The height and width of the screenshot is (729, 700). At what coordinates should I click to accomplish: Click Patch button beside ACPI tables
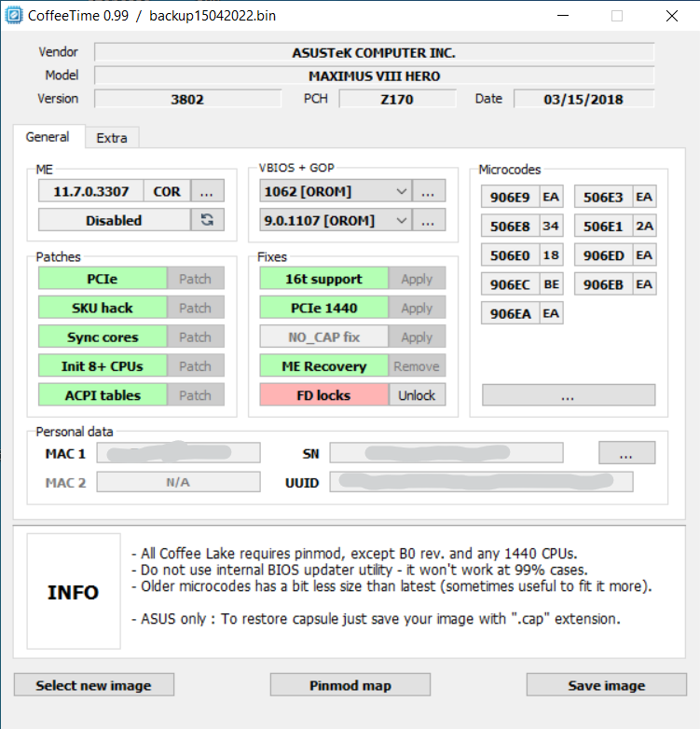click(x=195, y=395)
